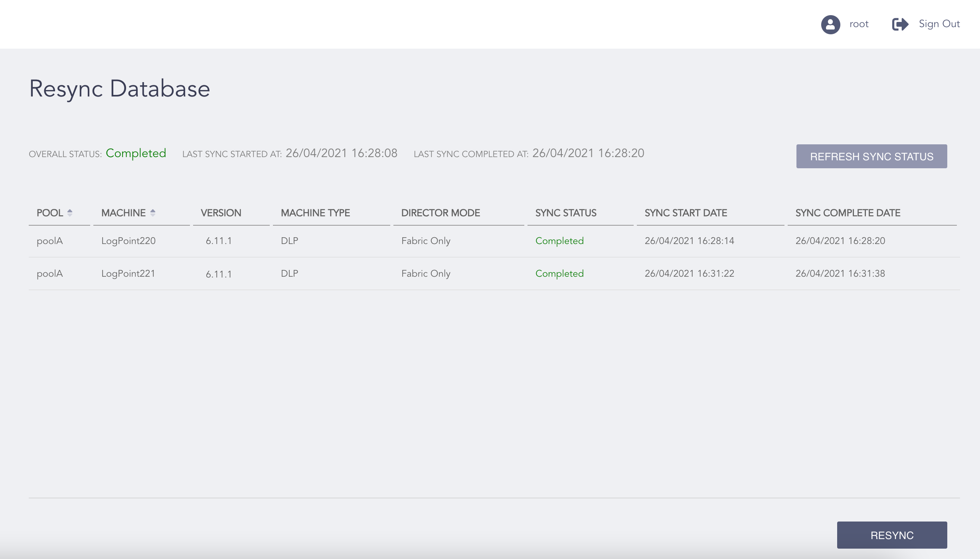Click the Sign Out text link

pos(939,24)
